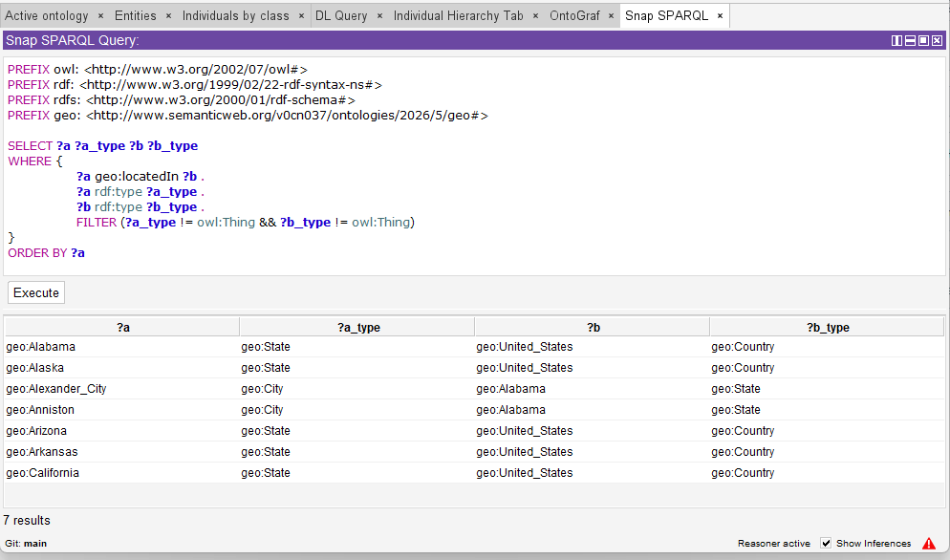
Task: Click the ?a column header
Action: [x=122, y=327]
